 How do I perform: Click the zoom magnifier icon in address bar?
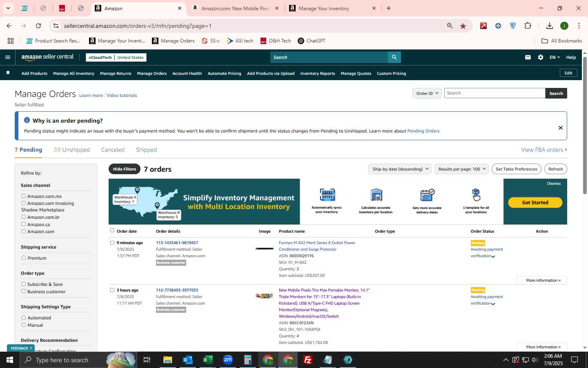[x=450, y=26]
